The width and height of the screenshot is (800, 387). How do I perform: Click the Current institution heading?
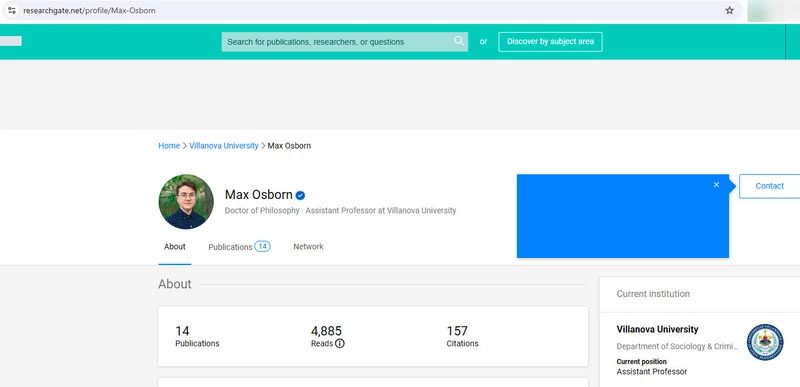point(653,294)
